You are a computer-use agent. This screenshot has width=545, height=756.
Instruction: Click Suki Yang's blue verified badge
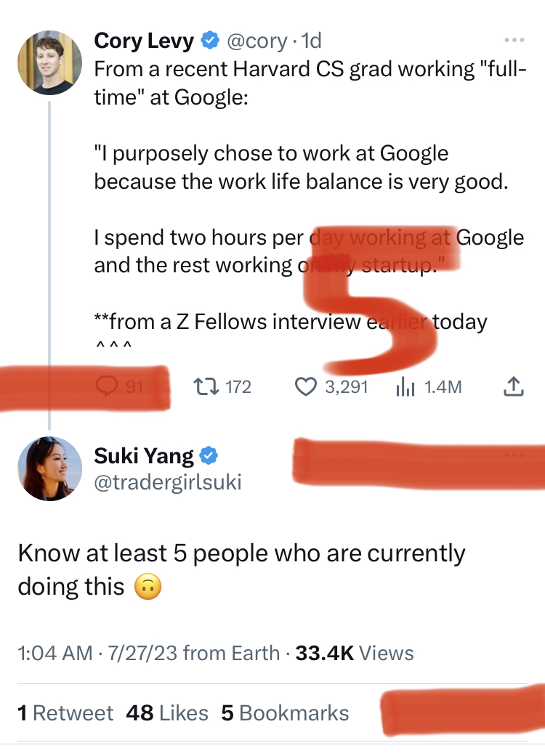pyautogui.click(x=210, y=456)
